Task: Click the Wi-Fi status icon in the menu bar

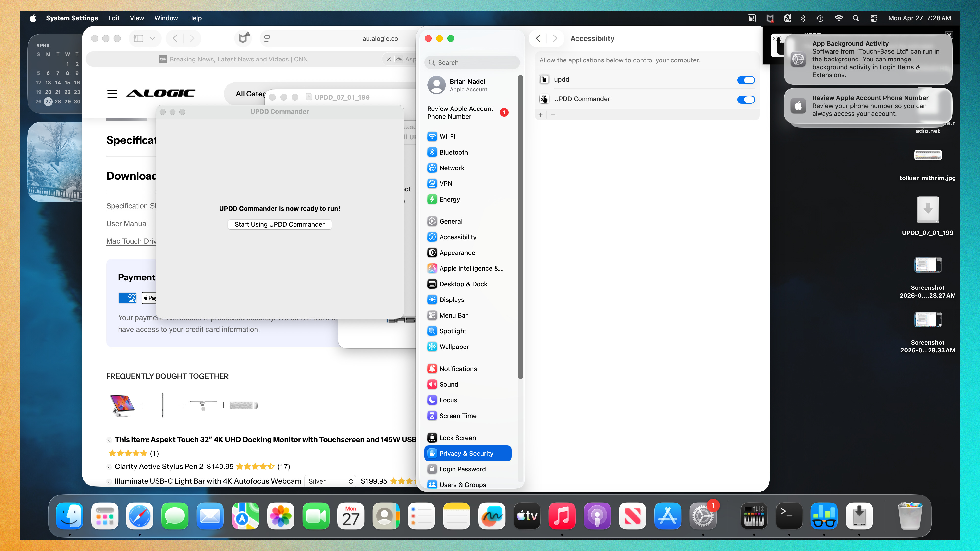Action: [x=838, y=18]
